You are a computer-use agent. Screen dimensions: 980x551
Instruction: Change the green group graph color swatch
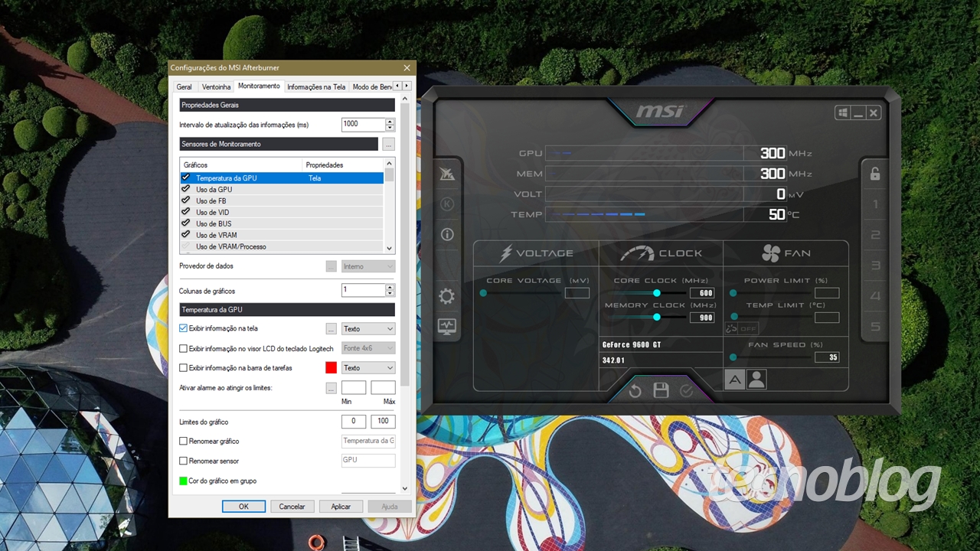tap(183, 481)
